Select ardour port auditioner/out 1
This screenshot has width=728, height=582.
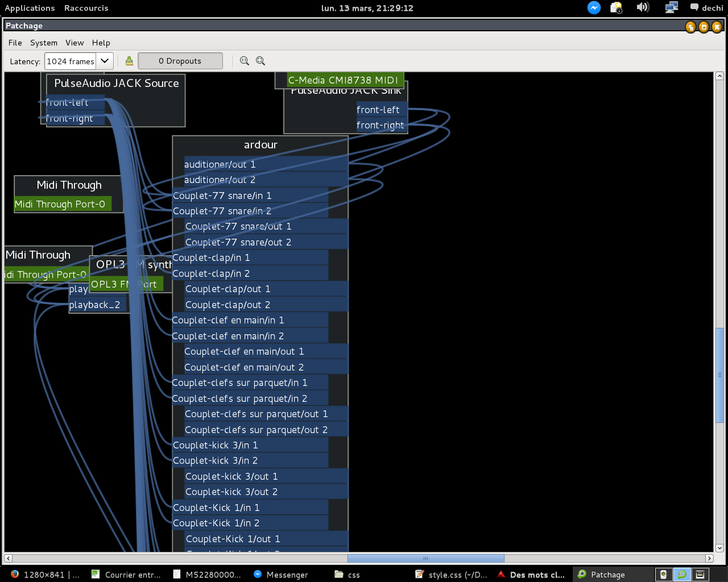tap(266, 164)
